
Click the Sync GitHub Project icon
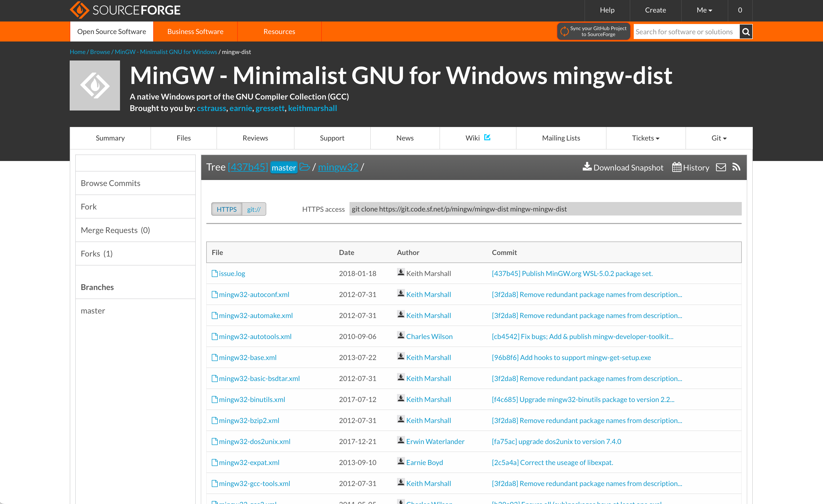[x=564, y=31]
